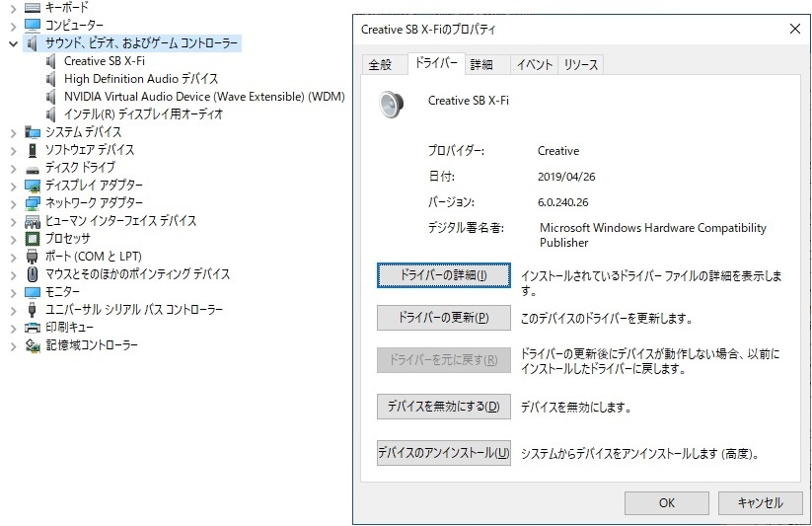Click the キャンセル button
This screenshot has width=812, height=526.
pyautogui.click(x=760, y=502)
